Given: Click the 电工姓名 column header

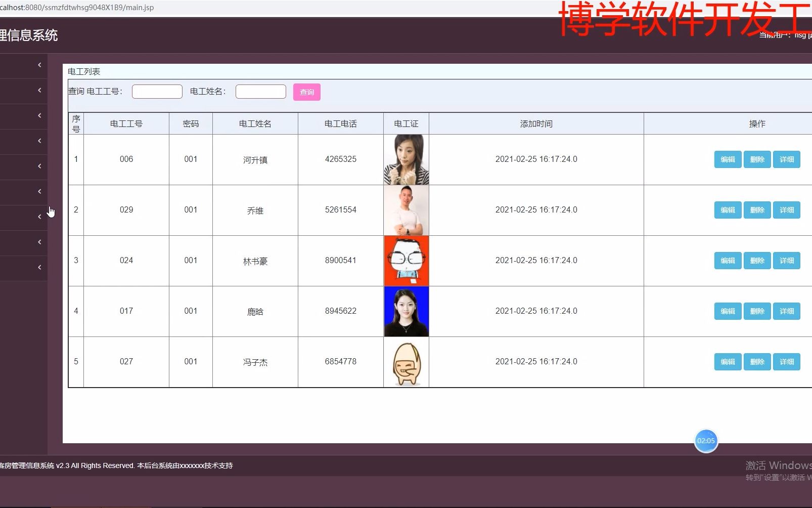Looking at the screenshot, I should tap(255, 123).
